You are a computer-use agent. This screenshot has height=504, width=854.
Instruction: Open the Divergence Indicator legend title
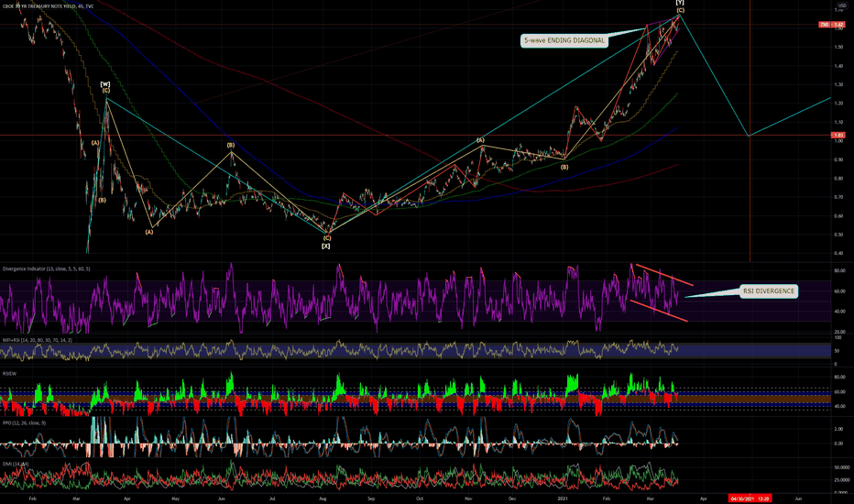coord(46,268)
